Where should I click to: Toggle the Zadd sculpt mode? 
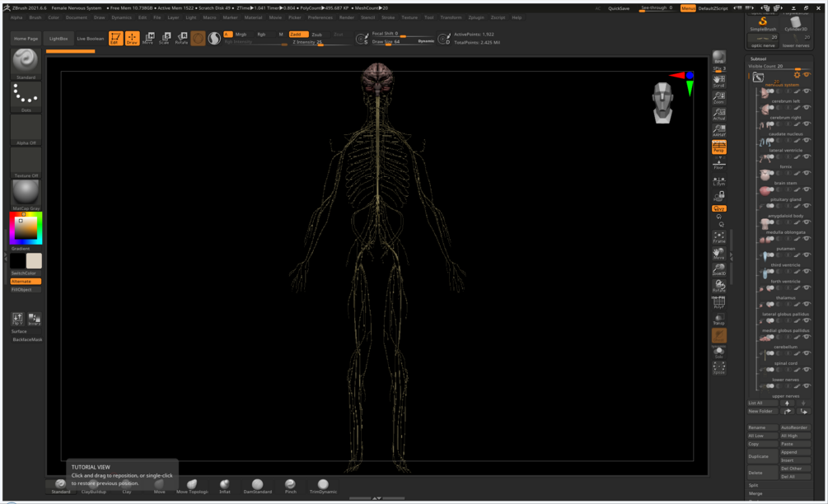coord(297,35)
